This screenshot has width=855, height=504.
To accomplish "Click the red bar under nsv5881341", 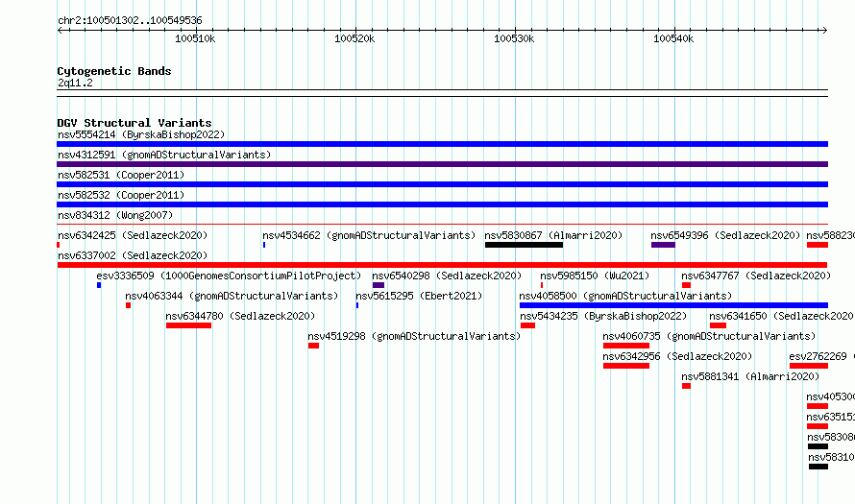I will point(686,386).
